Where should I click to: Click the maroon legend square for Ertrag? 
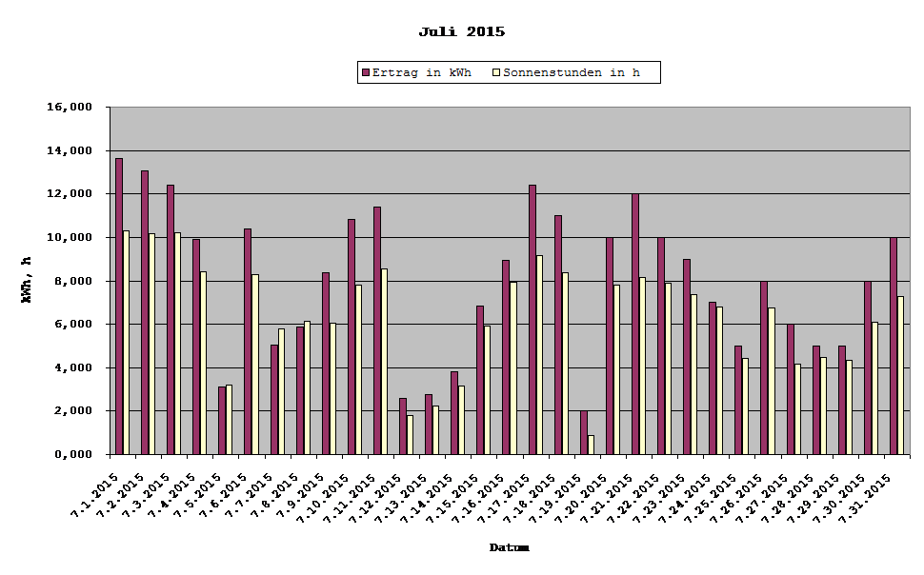365,71
